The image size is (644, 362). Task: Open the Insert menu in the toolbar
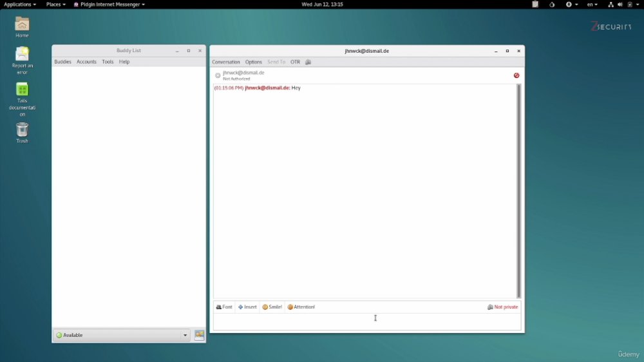pos(247,307)
